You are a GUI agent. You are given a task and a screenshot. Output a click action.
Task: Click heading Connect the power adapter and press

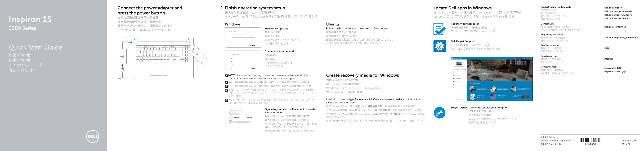point(150,10)
